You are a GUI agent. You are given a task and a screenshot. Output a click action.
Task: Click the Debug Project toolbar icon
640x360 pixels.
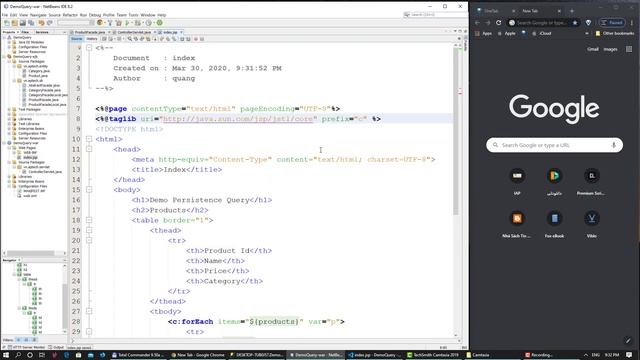pyautogui.click(x=138, y=23)
